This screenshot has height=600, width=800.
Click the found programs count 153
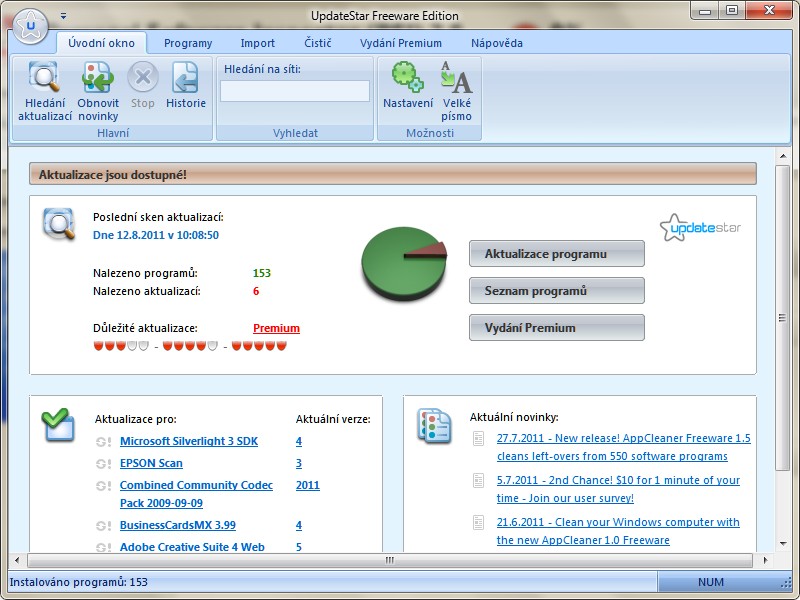[x=262, y=273]
